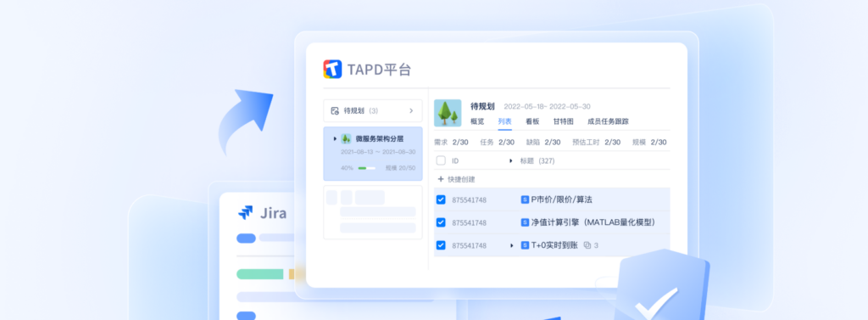
Task: Click the 标题 (327) column header
Action: (x=537, y=160)
